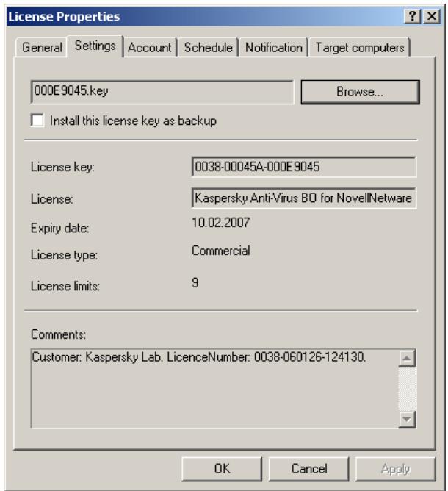Open help with the question mark button
This screenshot has height=491, width=448.
tap(413, 16)
